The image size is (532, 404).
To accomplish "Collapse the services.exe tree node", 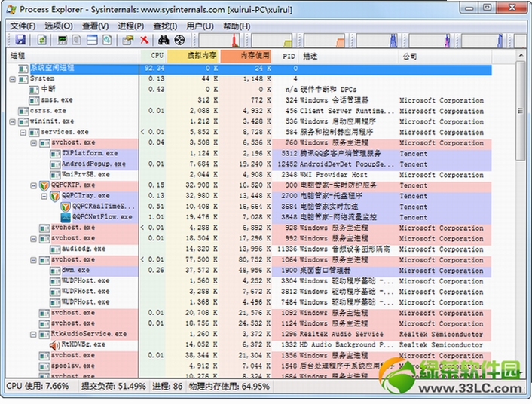I will (23, 133).
